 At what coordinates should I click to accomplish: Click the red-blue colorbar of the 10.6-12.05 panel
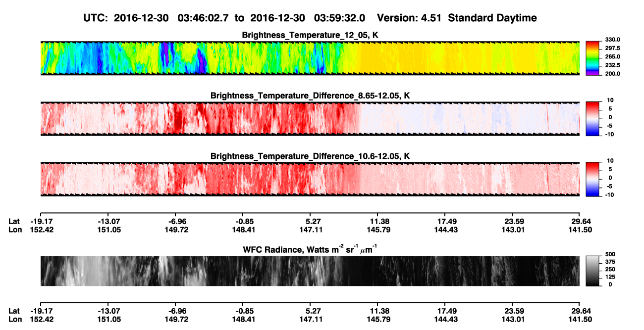(x=593, y=179)
